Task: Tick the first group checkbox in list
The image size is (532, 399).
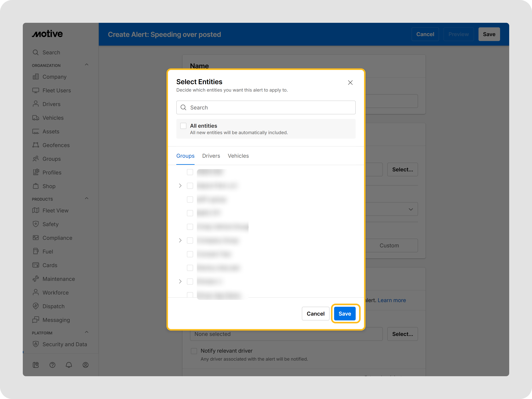Action: [x=190, y=172]
